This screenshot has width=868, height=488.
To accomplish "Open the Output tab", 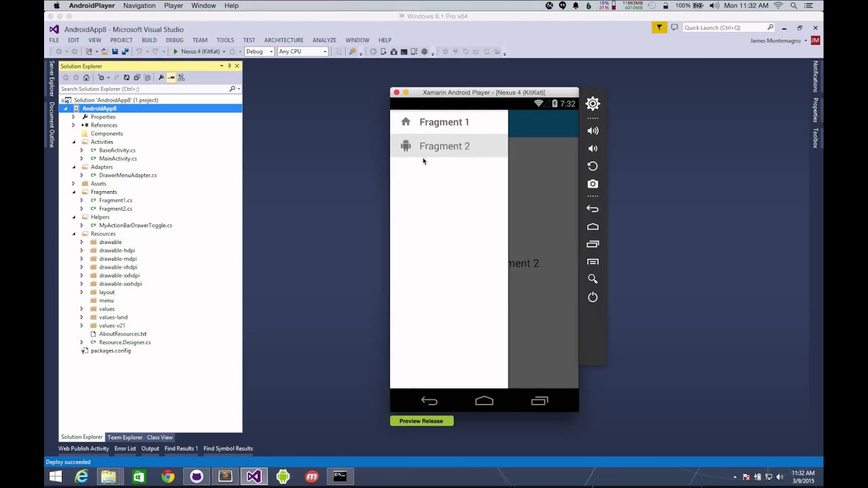I will [151, 449].
